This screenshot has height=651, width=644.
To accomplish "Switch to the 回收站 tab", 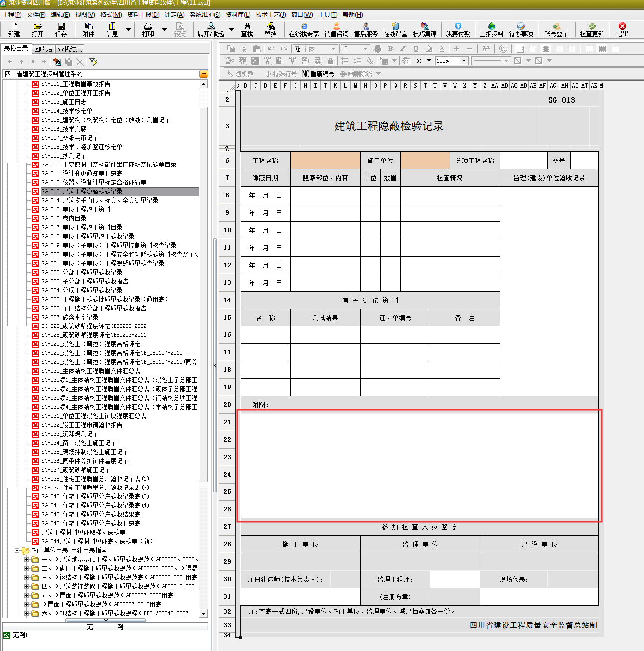I will tap(43, 49).
